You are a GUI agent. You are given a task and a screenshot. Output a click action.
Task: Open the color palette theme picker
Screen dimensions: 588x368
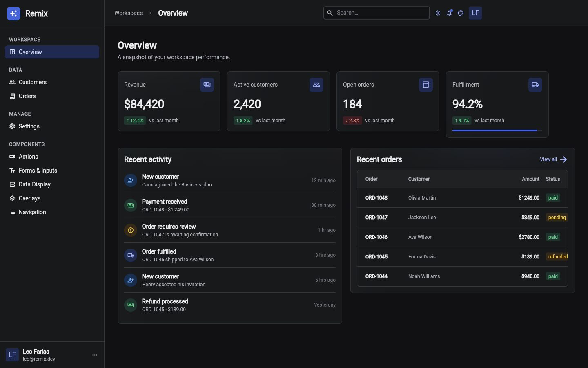tap(461, 13)
